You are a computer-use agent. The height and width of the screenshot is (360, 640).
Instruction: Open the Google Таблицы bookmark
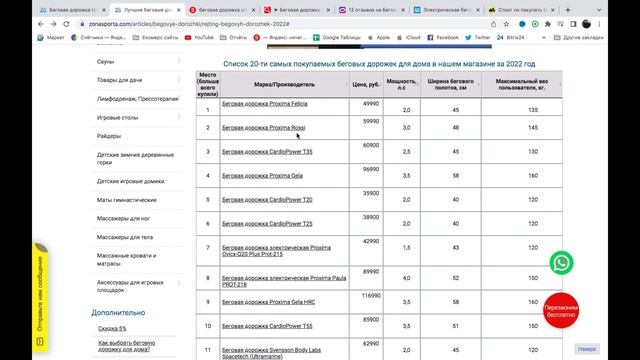[x=337, y=38]
